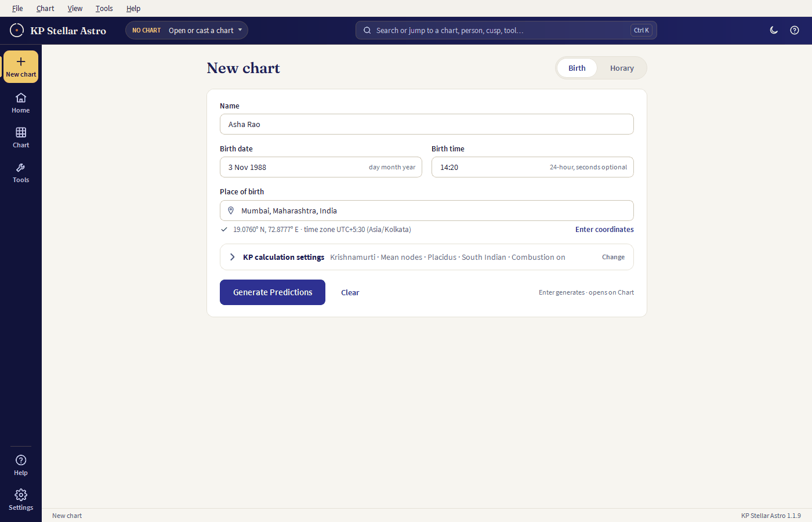Focus the Birth time field
This screenshot has height=522, width=812.
(x=532, y=167)
